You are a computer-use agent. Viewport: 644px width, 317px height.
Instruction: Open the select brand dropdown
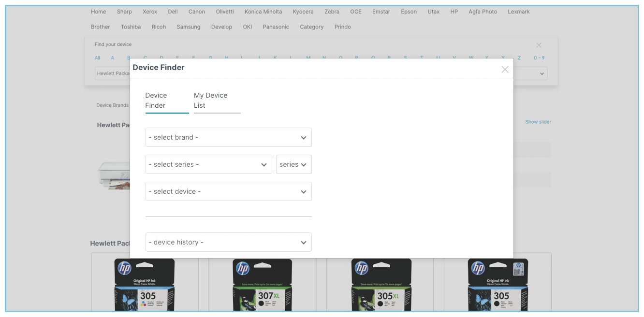point(229,137)
